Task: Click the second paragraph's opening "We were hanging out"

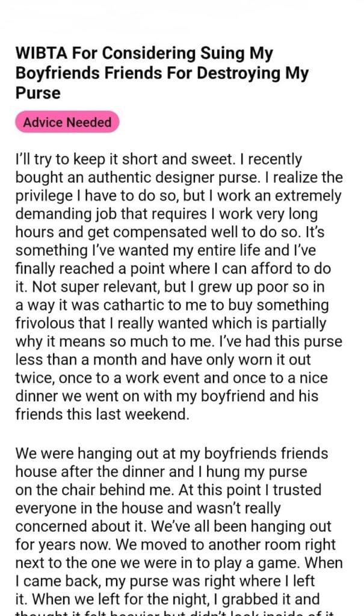Action: pos(77,453)
